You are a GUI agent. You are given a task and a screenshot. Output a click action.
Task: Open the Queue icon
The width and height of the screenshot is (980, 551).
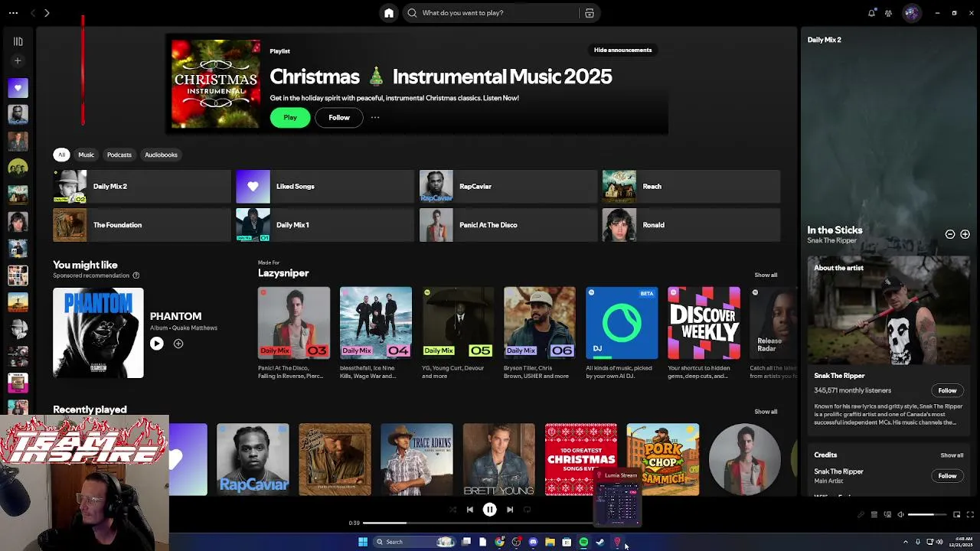pos(874,514)
